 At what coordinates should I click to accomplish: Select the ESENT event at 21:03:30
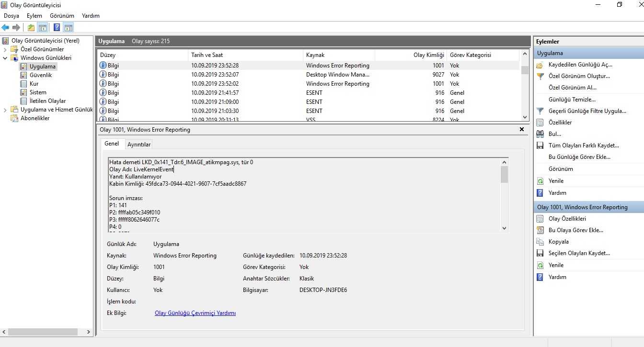309,111
